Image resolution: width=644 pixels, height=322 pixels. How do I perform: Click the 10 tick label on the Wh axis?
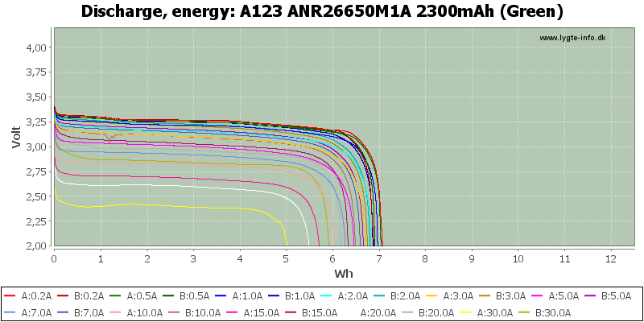[518, 259]
